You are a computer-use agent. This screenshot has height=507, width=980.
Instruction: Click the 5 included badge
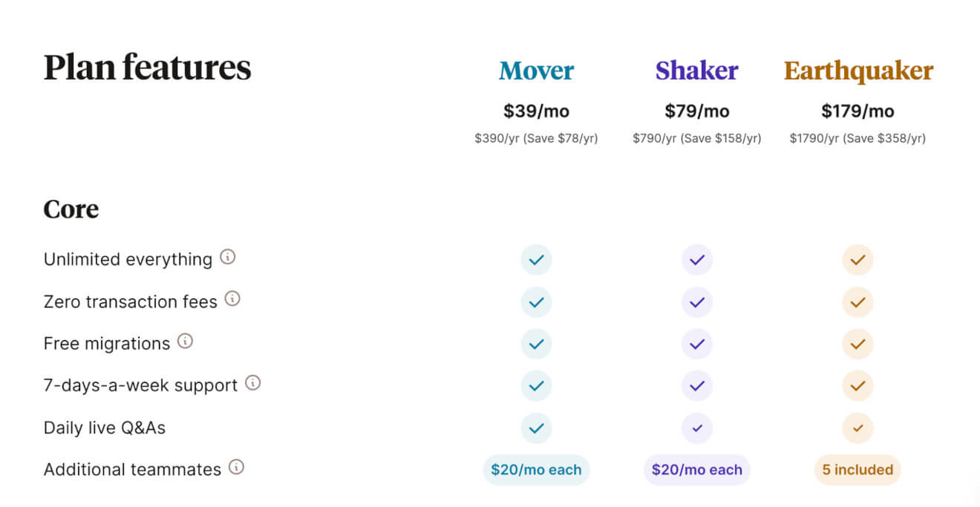point(857,470)
